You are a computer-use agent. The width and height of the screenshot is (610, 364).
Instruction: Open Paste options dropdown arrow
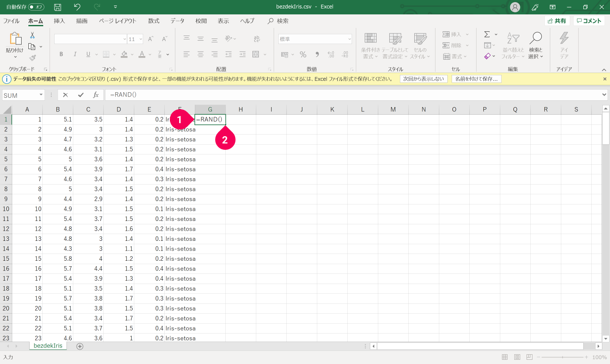pyautogui.click(x=15, y=57)
